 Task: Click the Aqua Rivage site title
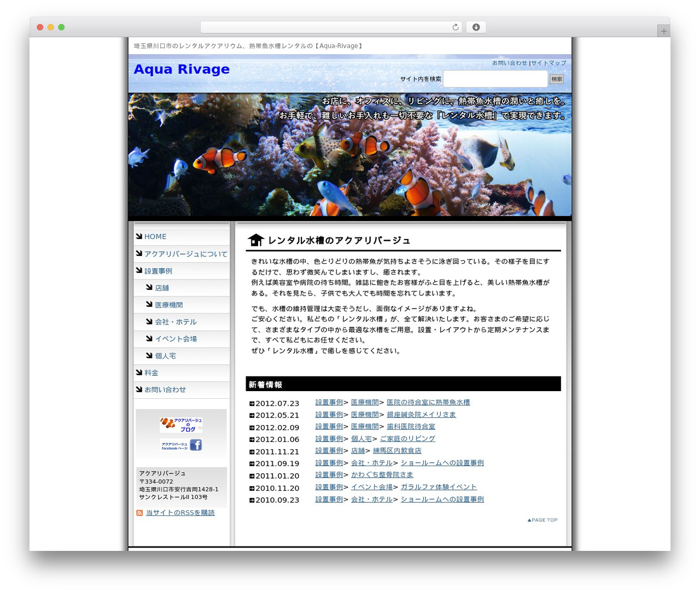pyautogui.click(x=182, y=69)
